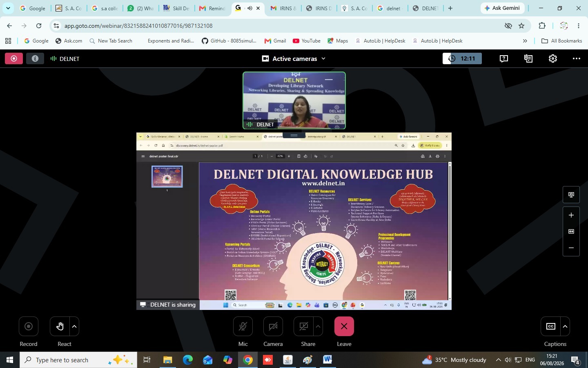This screenshot has width=588, height=368.
Task: Show hidden system tray icons
Action: (x=498, y=360)
